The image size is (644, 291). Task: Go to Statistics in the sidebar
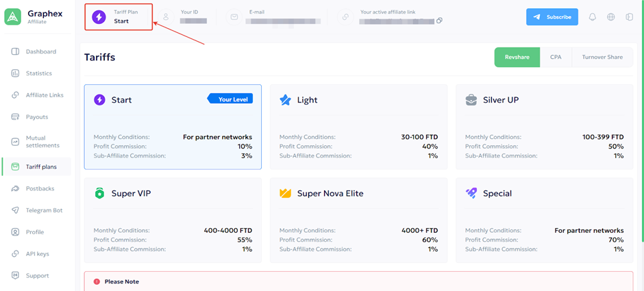click(x=38, y=73)
